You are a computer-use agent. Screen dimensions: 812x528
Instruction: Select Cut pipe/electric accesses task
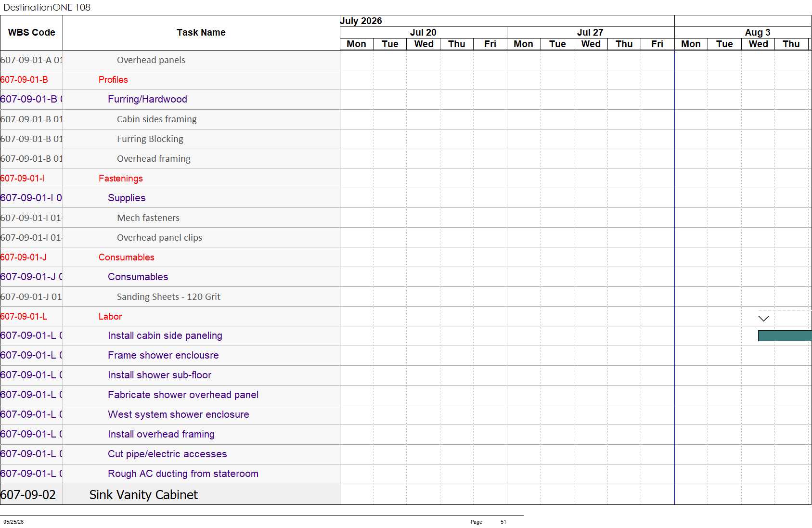(x=168, y=454)
